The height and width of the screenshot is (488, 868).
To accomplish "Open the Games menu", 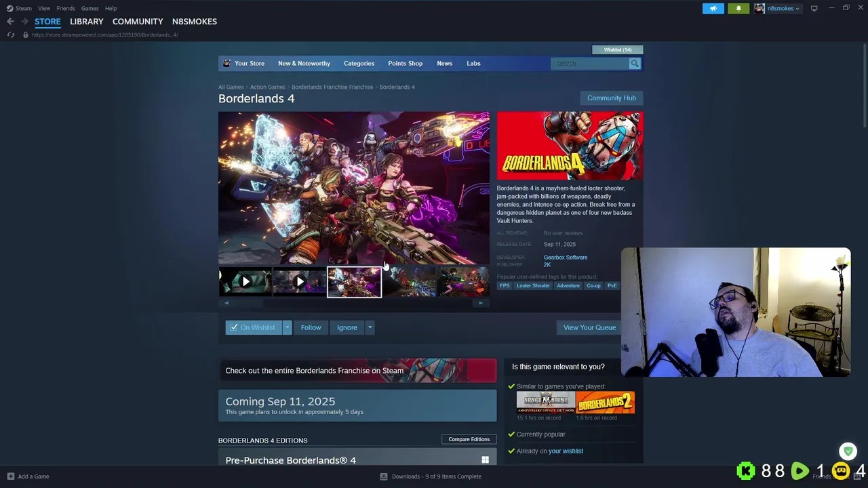I will 90,8.
